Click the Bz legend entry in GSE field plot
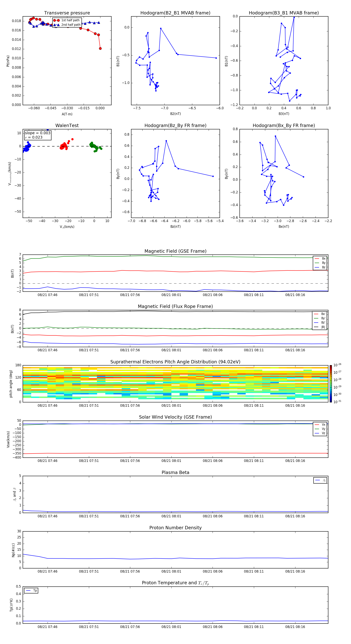The height and width of the screenshot is (644, 351). pos(320,267)
